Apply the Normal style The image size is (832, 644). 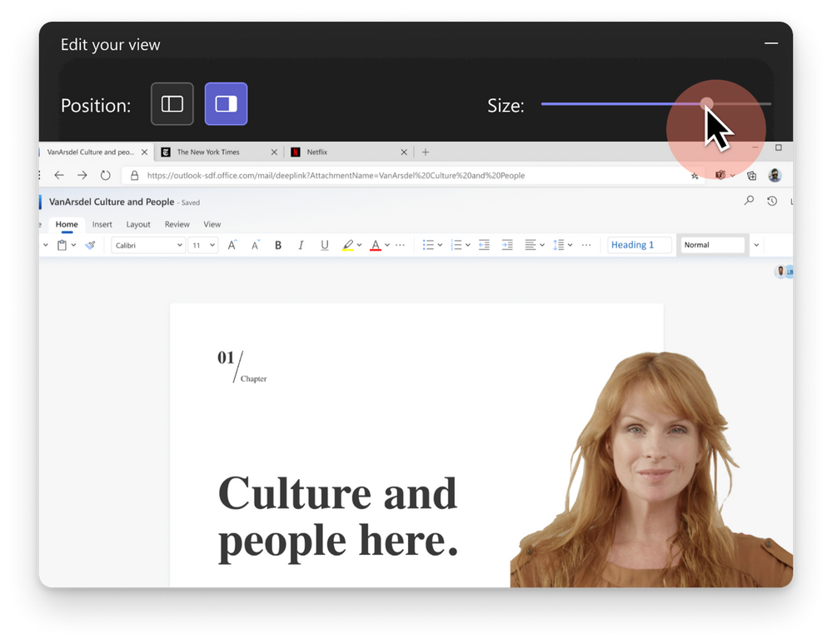click(713, 245)
